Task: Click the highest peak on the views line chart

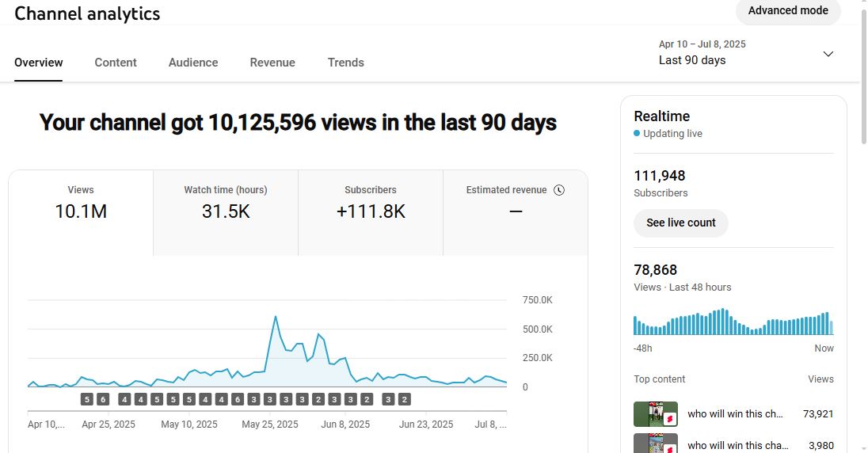Action: pos(275,317)
